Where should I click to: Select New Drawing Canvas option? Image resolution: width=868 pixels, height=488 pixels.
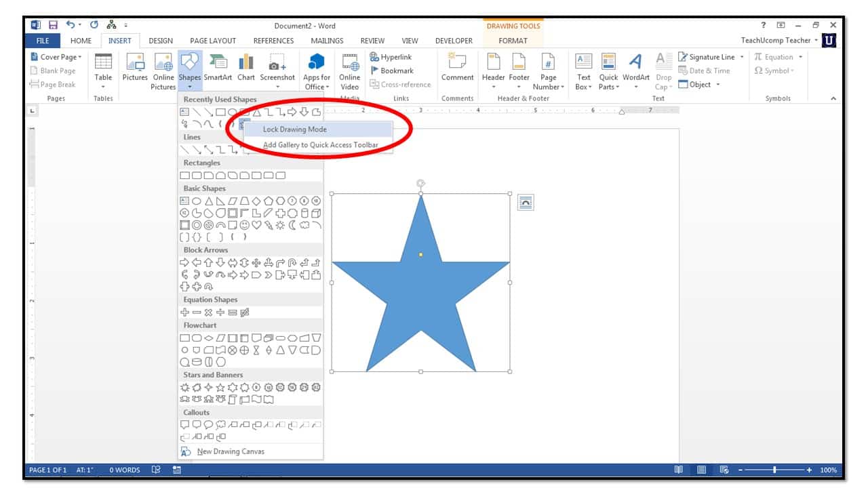click(x=230, y=451)
